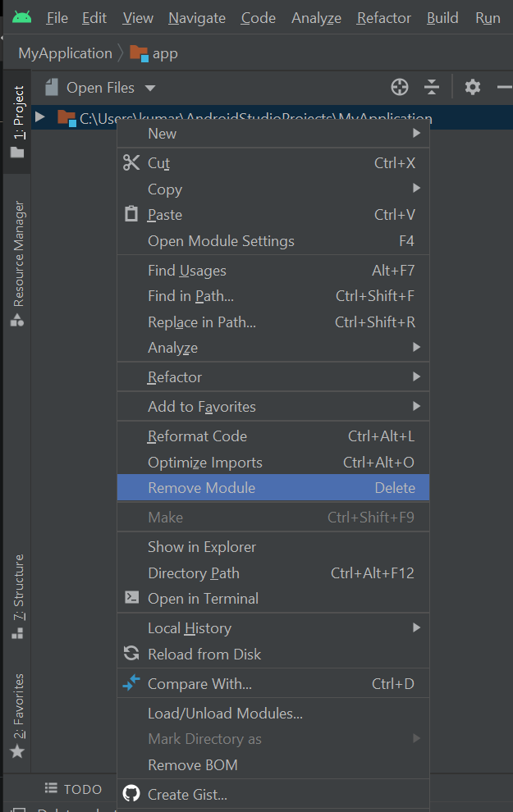This screenshot has height=812, width=513.
Task: Hide the project panel with minus icon
Action: click(x=504, y=87)
